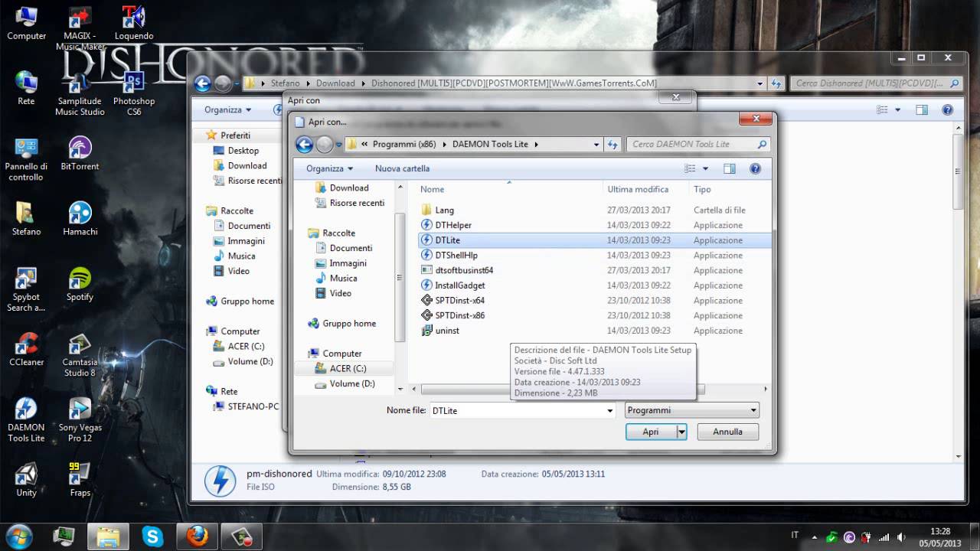The width and height of the screenshot is (980, 551).
Task: Sort files by the Nome column header
Action: (432, 189)
